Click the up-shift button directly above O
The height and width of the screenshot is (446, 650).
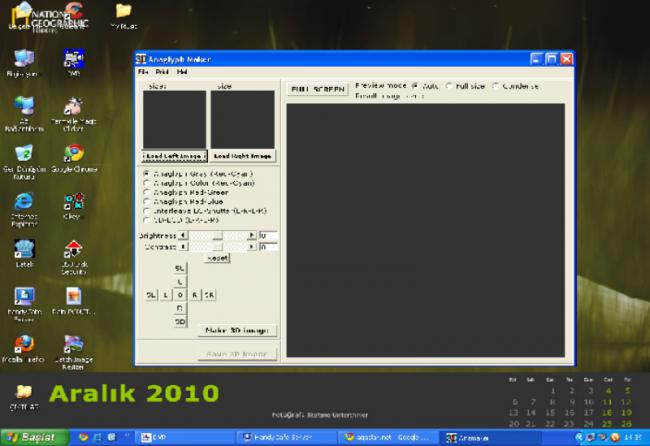pyautogui.click(x=180, y=282)
